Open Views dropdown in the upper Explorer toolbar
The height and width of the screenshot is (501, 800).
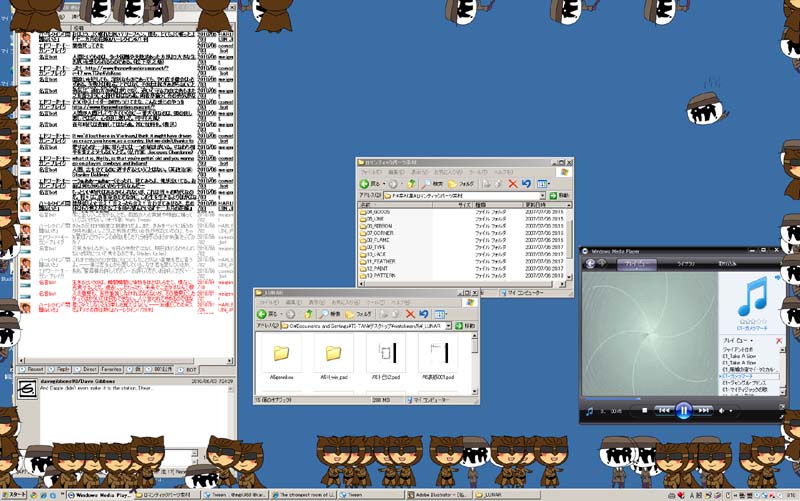(x=543, y=184)
